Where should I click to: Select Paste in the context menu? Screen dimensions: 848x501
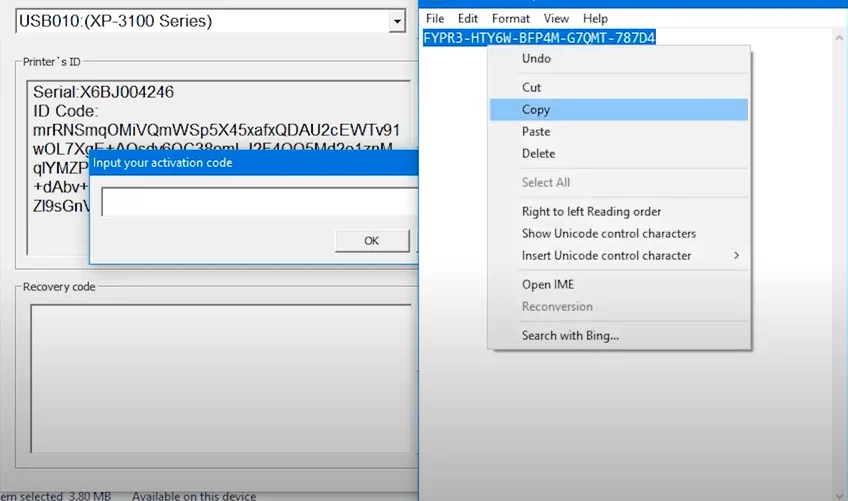pos(536,132)
